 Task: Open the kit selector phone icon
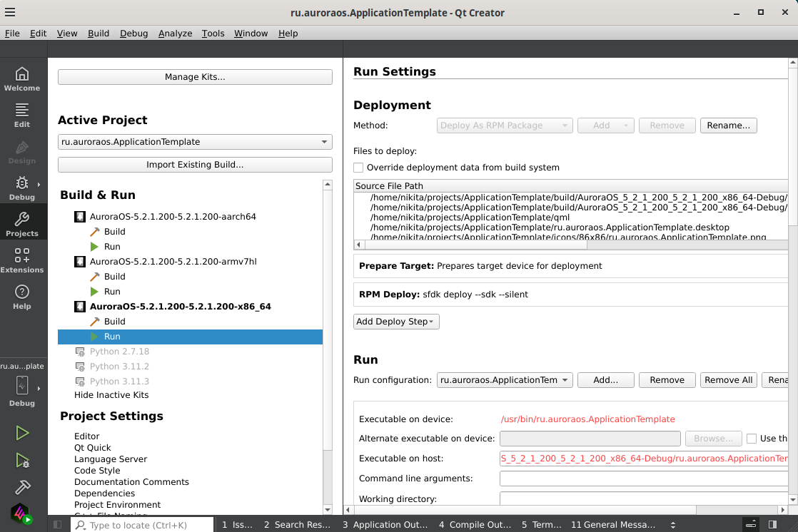tap(22, 385)
